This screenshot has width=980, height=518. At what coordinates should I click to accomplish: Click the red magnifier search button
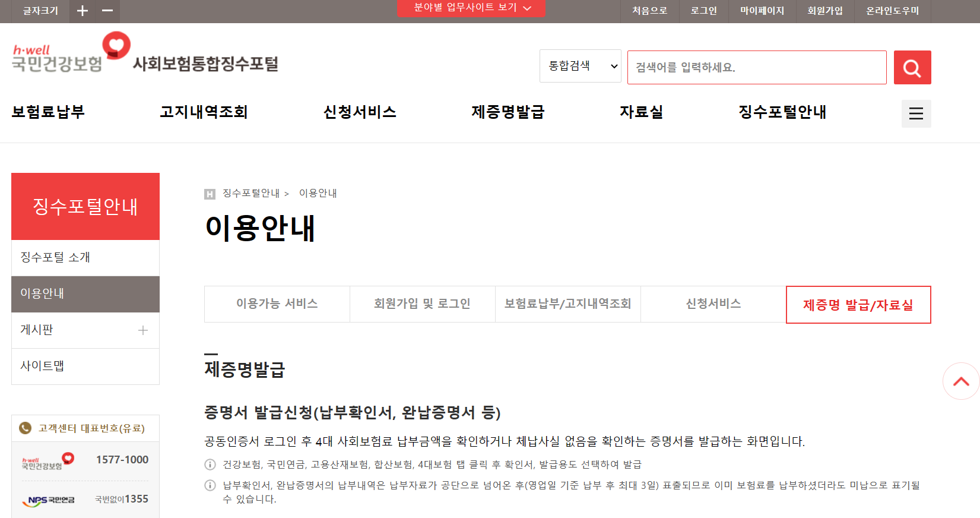point(912,68)
